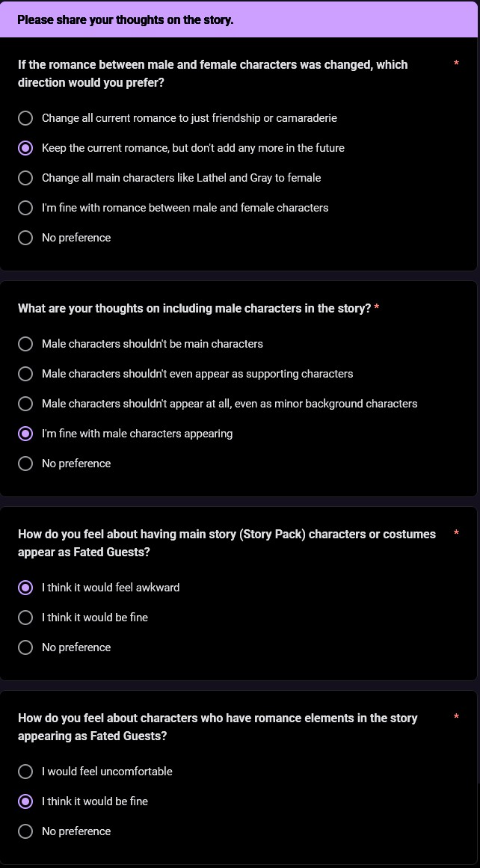Choose 'Keep the current romance' option
The height and width of the screenshot is (868, 480).
pos(25,148)
